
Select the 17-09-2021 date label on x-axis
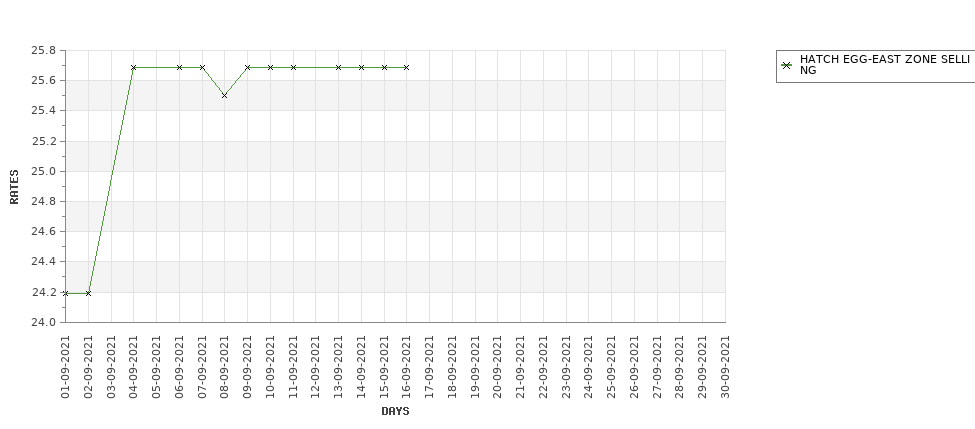tap(430, 367)
